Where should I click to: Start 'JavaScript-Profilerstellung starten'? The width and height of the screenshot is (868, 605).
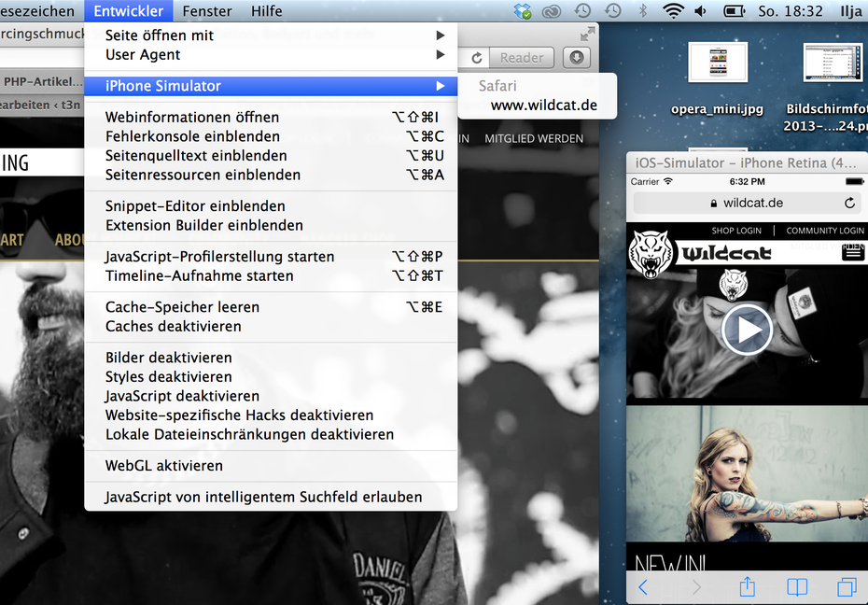pyautogui.click(x=271, y=257)
